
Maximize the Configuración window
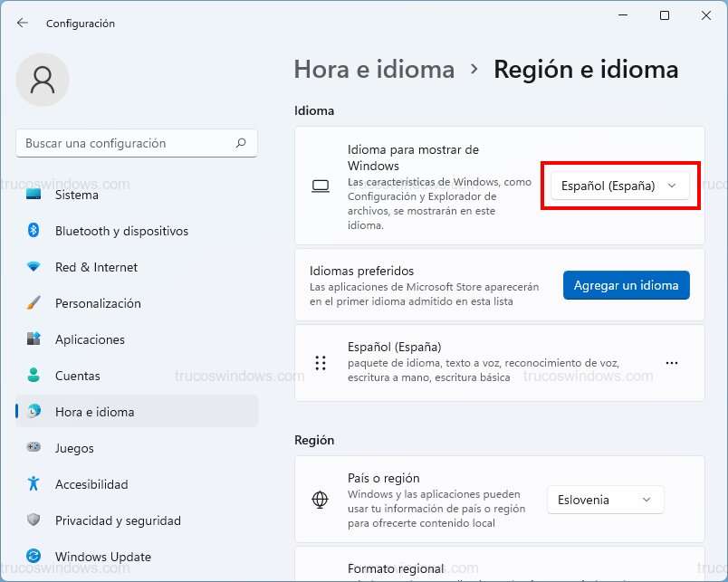[665, 15]
